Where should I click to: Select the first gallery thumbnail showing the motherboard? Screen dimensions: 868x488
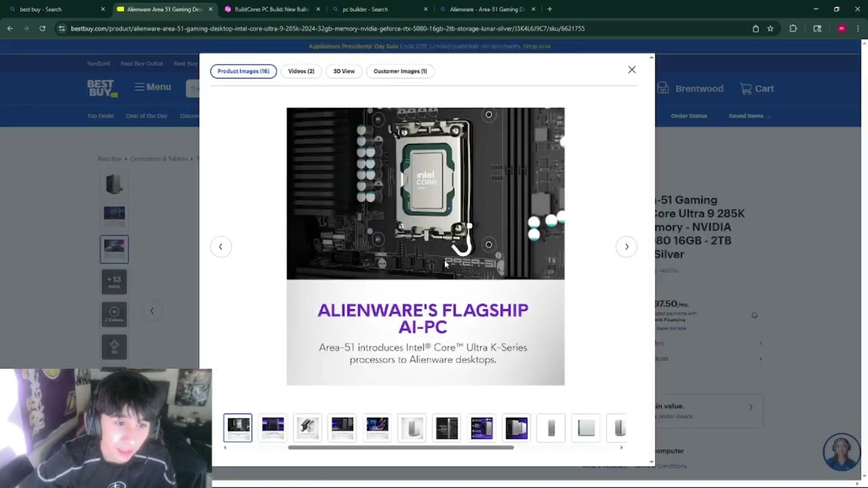(238, 428)
